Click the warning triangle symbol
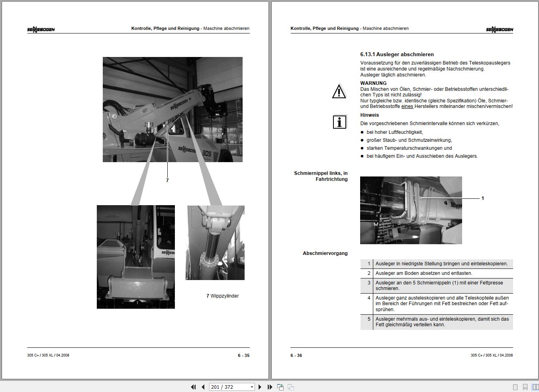The image size is (539, 392). (x=339, y=91)
